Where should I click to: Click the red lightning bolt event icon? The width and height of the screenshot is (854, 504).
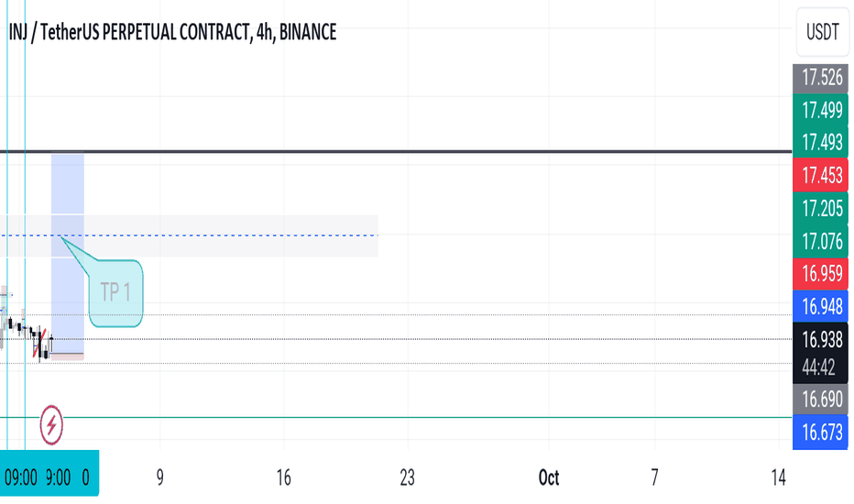pos(51,424)
